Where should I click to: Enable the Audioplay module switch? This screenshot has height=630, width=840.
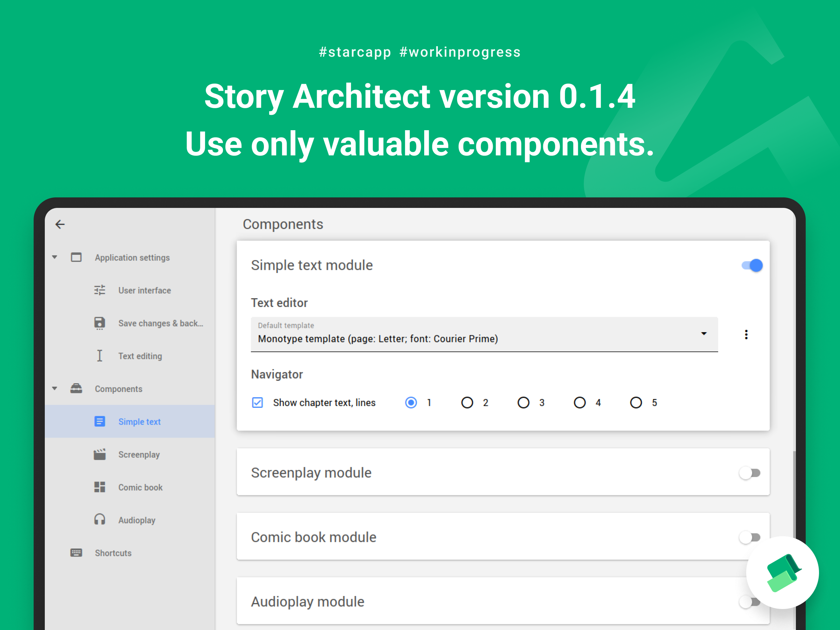point(750,602)
